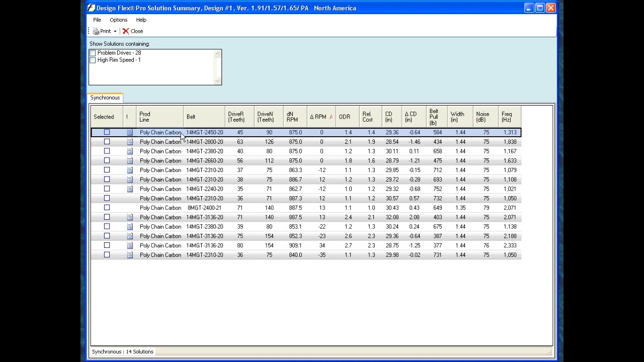The height and width of the screenshot is (362, 644).
Task: Open notes icon for belt 14MGT-2800-20 row
Action: (130, 142)
